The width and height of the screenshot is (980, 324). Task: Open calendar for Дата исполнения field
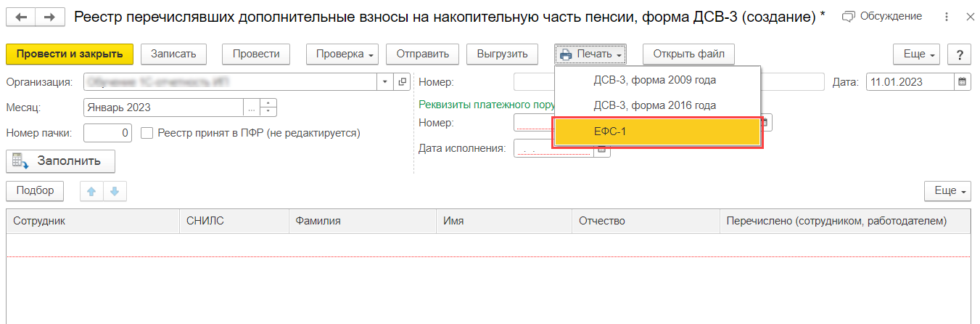602,148
